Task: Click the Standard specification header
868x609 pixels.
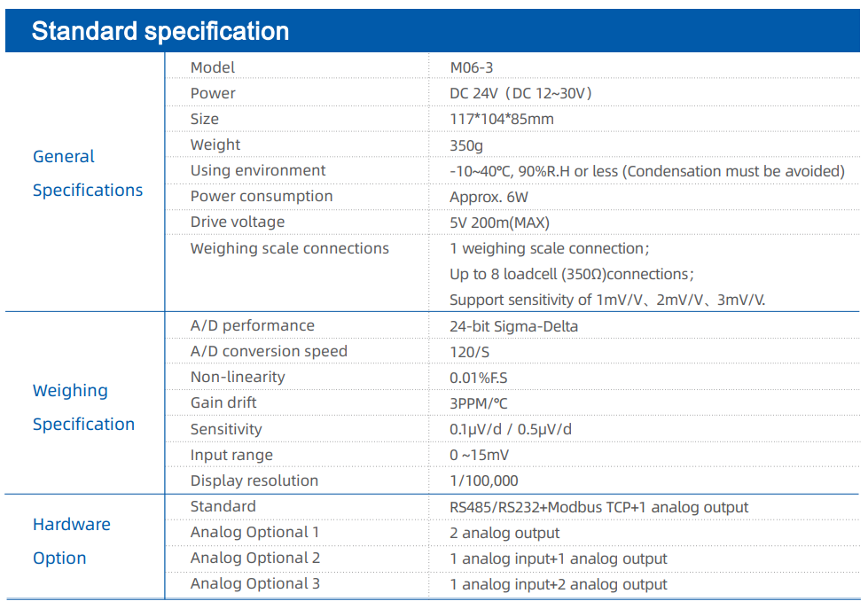Action: point(160,31)
